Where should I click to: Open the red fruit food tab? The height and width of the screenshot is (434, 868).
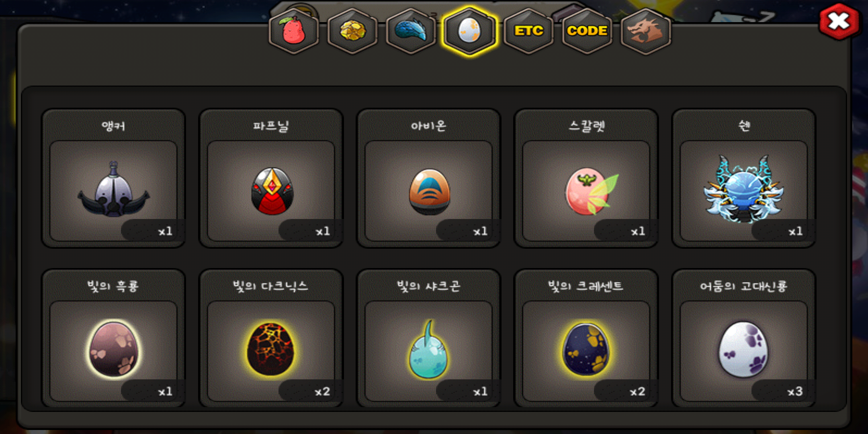pos(294,31)
